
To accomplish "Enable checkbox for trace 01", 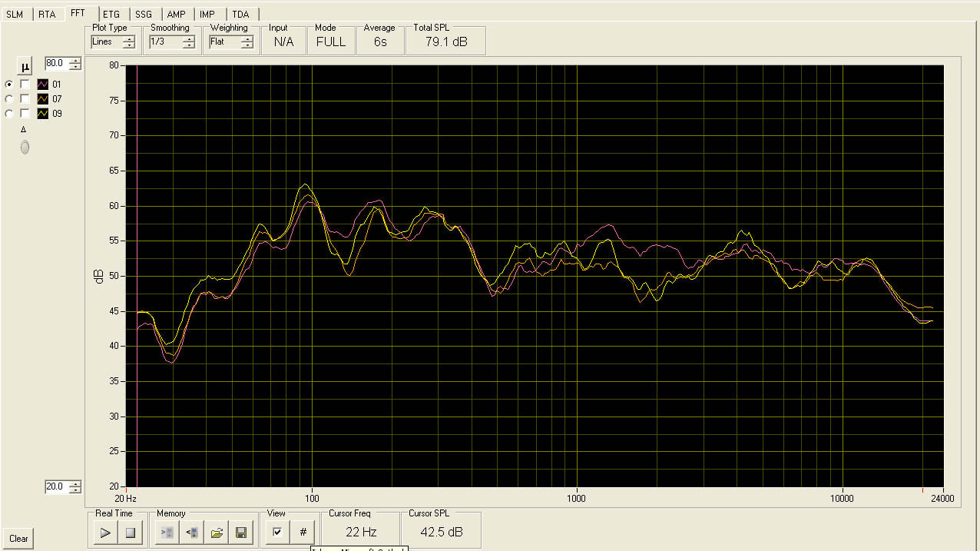I will click(x=25, y=85).
